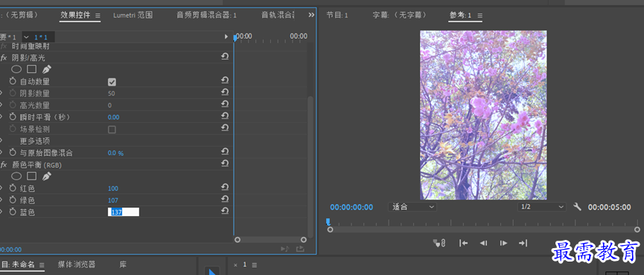Toggle stopwatch animation for 红色

(13, 189)
